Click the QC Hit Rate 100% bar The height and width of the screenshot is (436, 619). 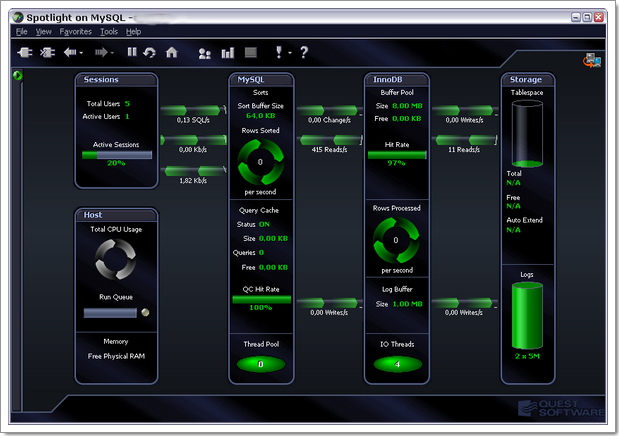261,300
